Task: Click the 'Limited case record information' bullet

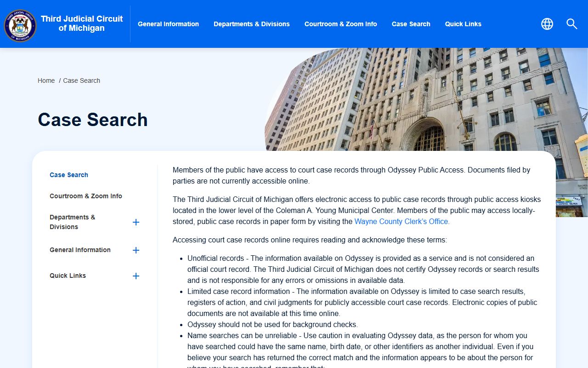Action: [x=362, y=302]
